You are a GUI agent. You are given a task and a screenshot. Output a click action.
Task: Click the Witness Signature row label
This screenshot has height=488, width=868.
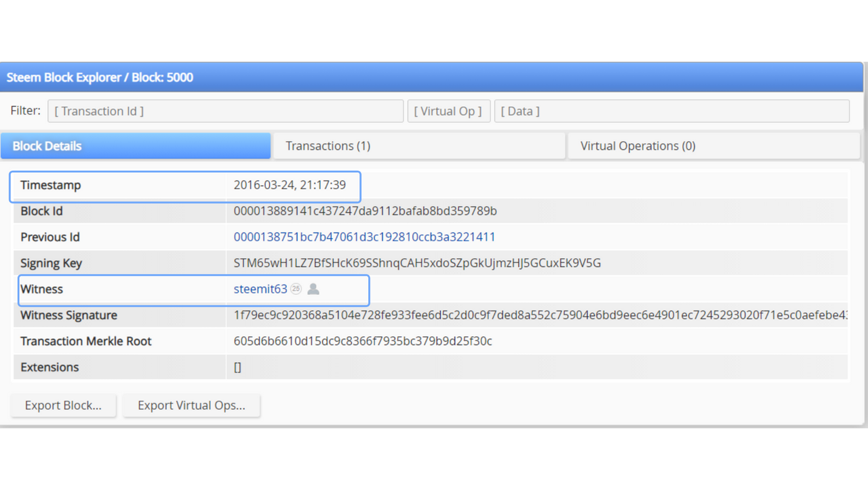68,315
